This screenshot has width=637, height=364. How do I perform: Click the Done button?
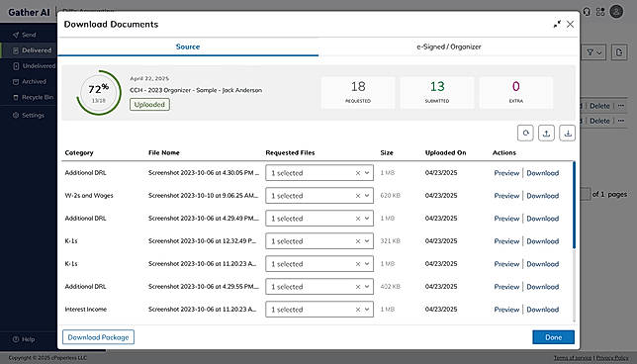click(x=553, y=337)
